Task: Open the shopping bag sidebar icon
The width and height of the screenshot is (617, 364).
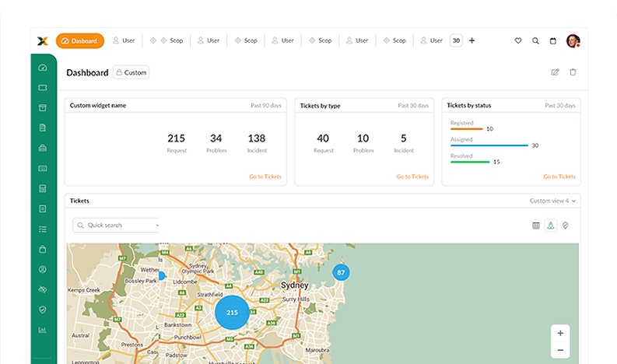Action: (x=43, y=249)
